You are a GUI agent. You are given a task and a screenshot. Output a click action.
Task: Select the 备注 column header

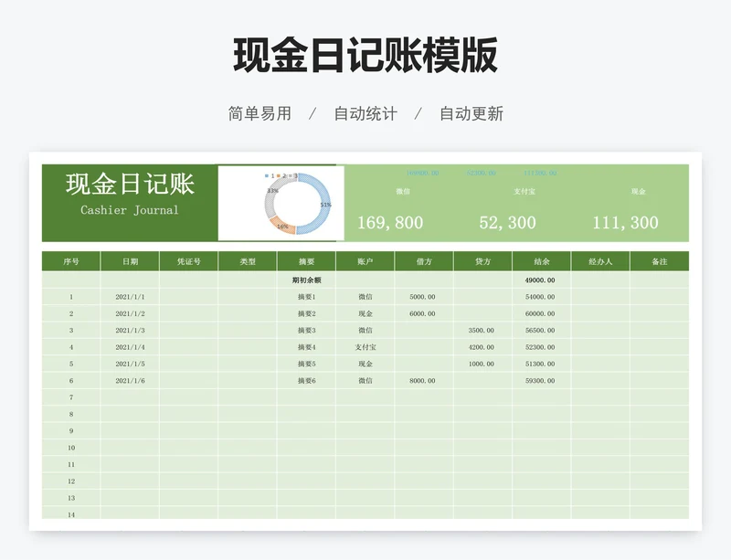click(x=659, y=261)
